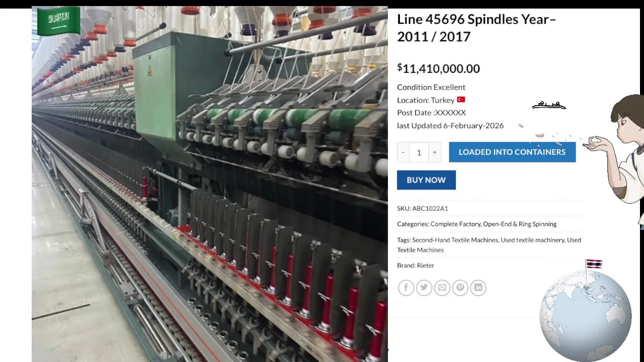
Task: Open the Used textile machinery tag
Action: coord(532,240)
